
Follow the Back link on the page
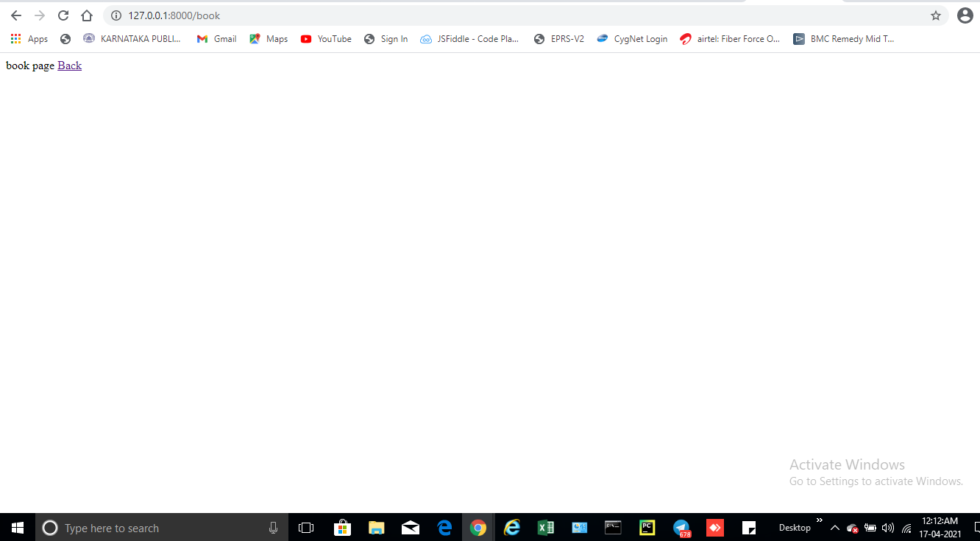(69, 66)
